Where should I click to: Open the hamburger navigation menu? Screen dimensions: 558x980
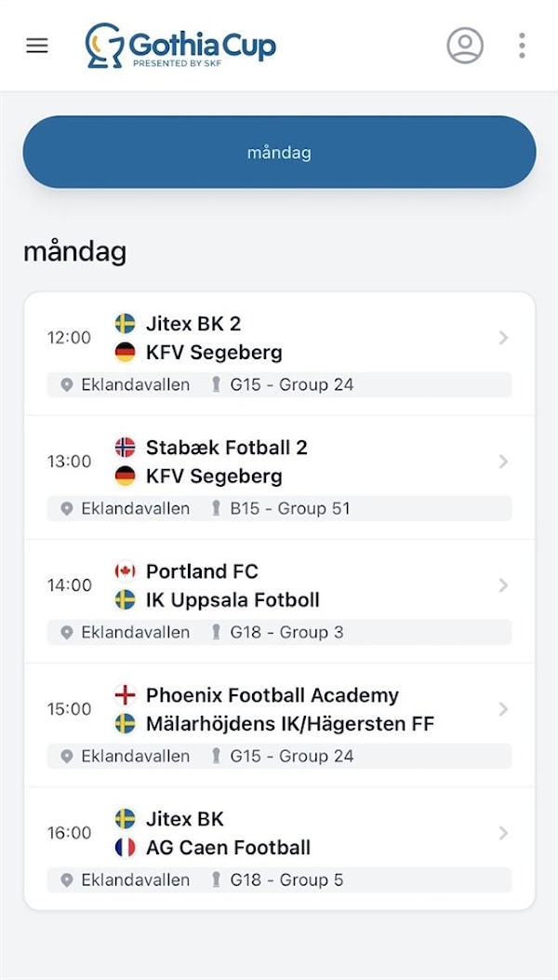[x=37, y=45]
